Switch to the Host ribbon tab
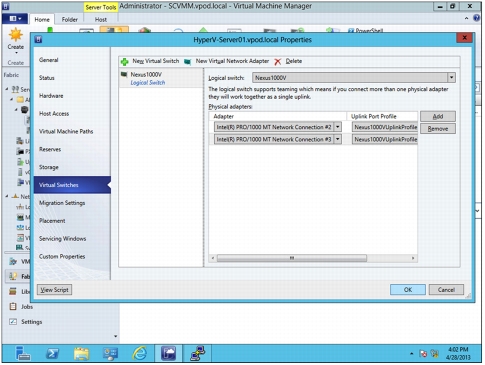Image resolution: width=485 pixels, height=365 pixels. click(101, 20)
